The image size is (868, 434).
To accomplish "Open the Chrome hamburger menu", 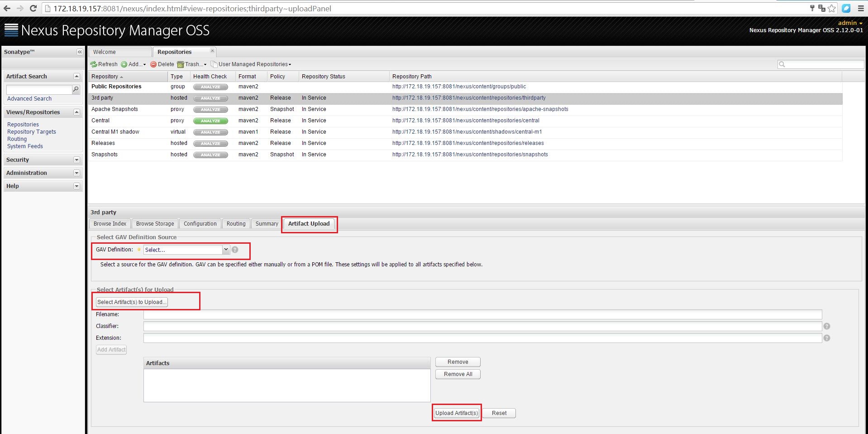I will (861, 8).
